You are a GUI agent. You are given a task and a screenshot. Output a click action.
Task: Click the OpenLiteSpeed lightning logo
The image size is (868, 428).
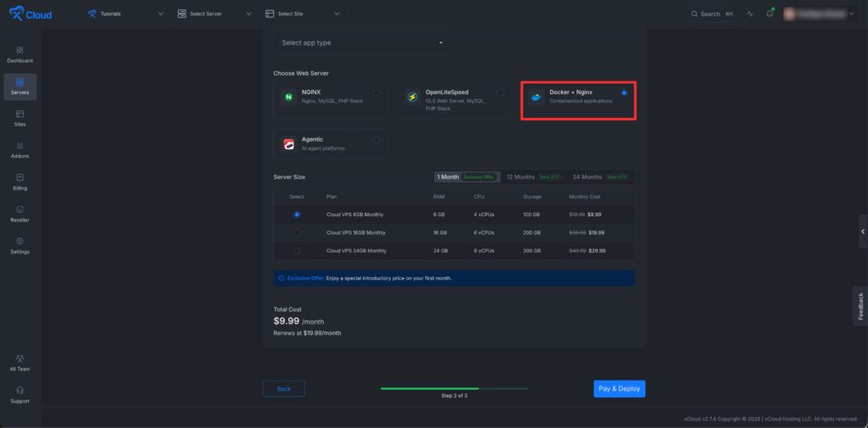point(412,97)
